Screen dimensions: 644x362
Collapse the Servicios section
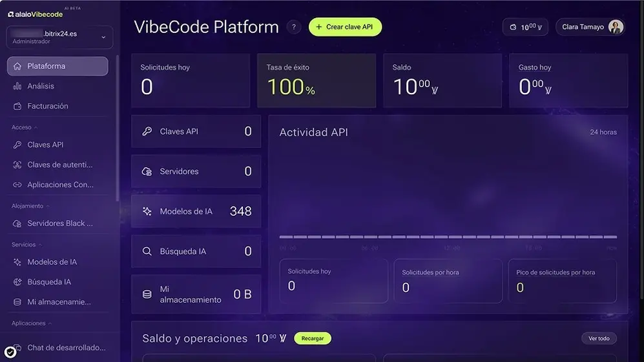26,245
